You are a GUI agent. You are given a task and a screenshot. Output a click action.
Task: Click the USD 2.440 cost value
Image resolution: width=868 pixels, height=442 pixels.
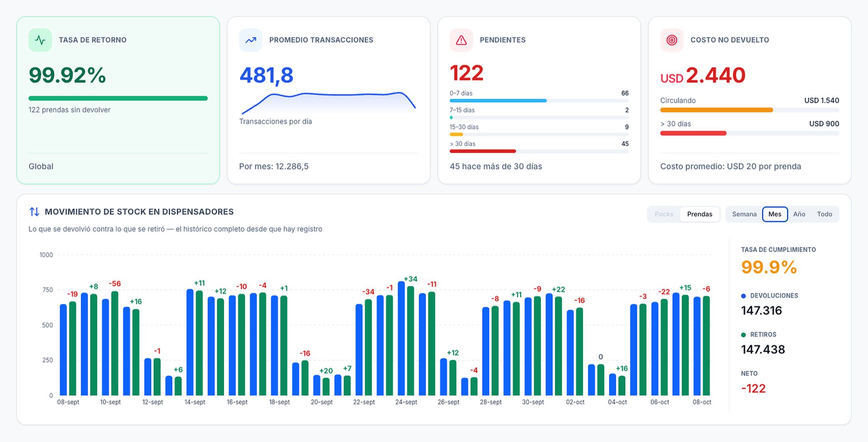click(703, 75)
